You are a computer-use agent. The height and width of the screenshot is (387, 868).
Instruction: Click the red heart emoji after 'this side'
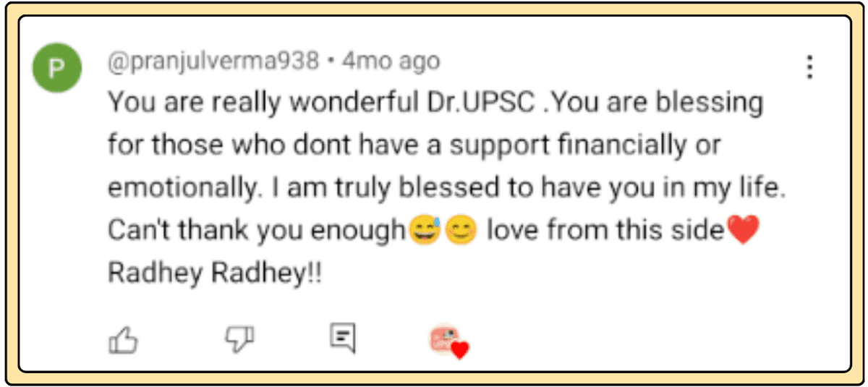[743, 231]
